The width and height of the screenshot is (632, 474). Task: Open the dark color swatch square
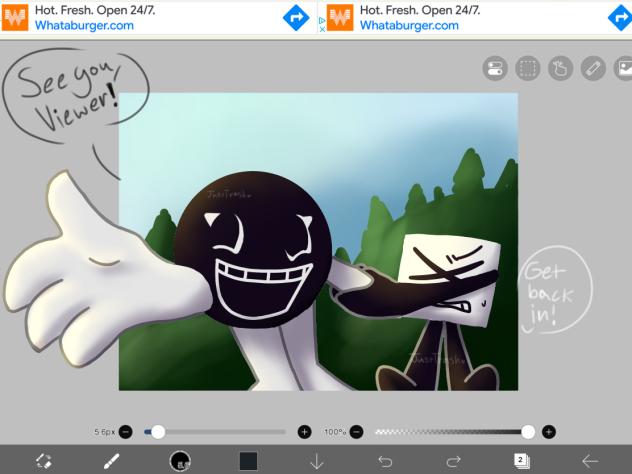248,461
